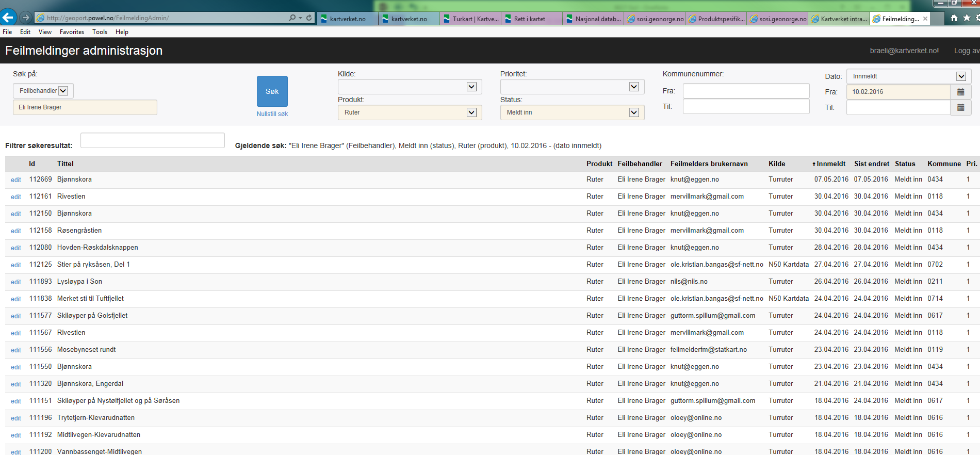The image size is (980, 455).
Task: Open calendar picker for Fra date
Action: pos(960,92)
